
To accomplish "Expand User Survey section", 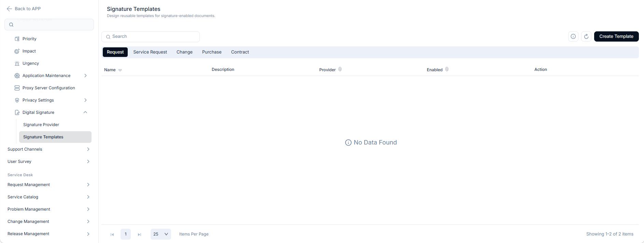I will 88,162.
